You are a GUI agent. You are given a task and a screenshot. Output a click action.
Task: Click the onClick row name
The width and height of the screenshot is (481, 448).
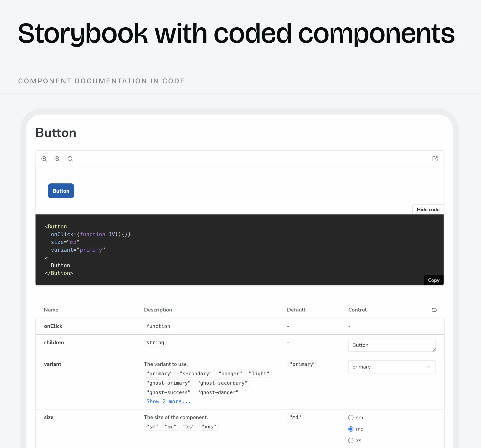point(53,326)
